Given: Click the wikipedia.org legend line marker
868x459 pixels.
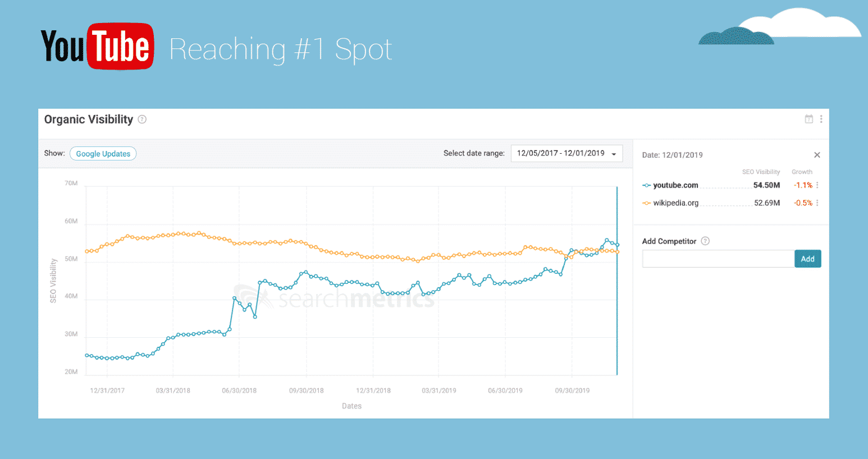Looking at the screenshot, I should point(647,203).
